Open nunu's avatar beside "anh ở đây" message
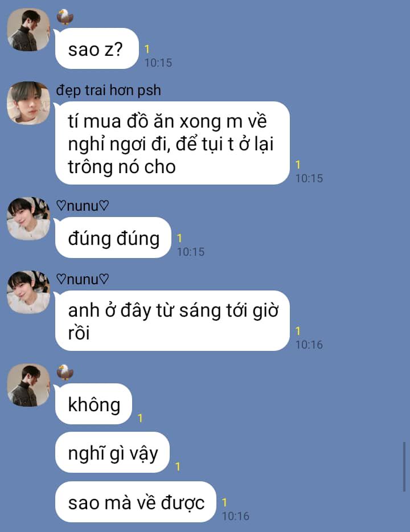Viewport: 410px width, 532px height. click(x=28, y=292)
